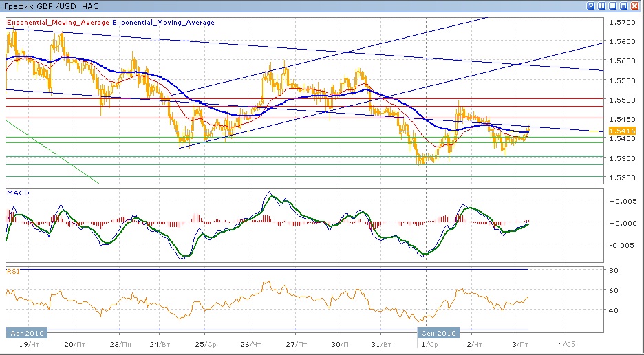
Task: Maximize the chart window
Action: tap(624, 6)
